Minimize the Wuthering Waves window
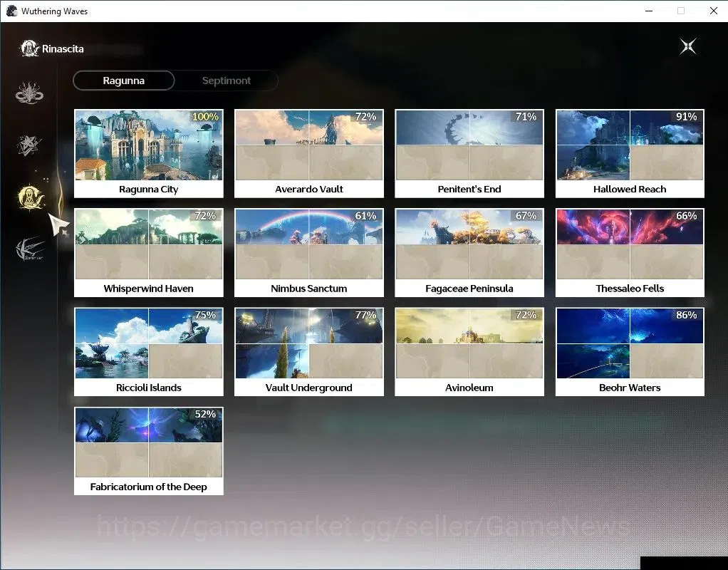The height and width of the screenshot is (570, 728). 649,11
